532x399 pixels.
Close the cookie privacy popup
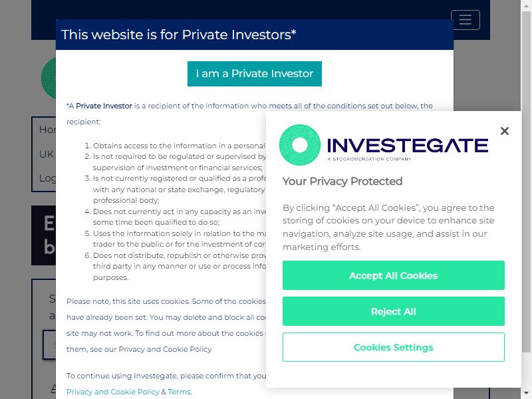(x=505, y=131)
